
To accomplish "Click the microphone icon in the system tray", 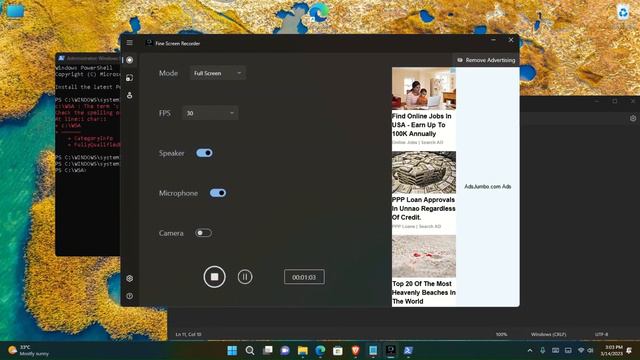I will click(x=542, y=350).
